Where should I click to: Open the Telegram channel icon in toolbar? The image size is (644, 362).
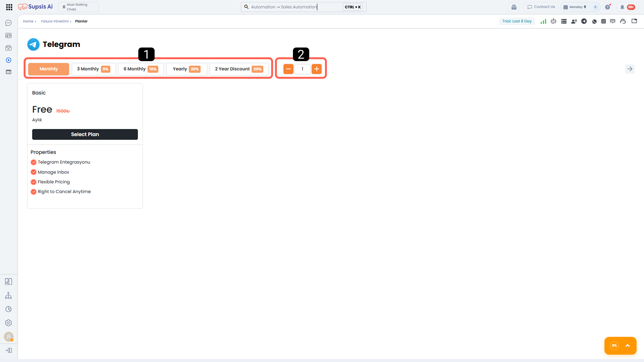click(584, 21)
